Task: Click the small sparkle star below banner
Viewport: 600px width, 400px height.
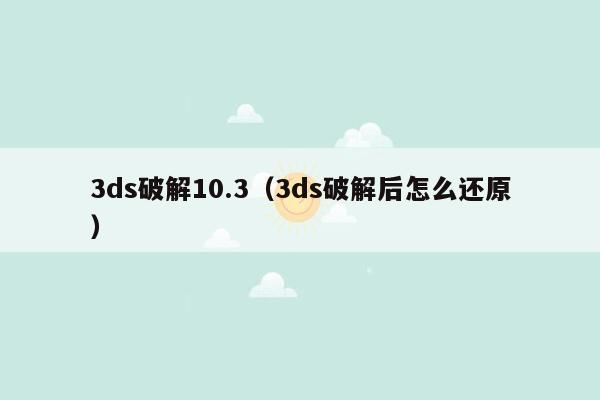Action: pos(368,271)
